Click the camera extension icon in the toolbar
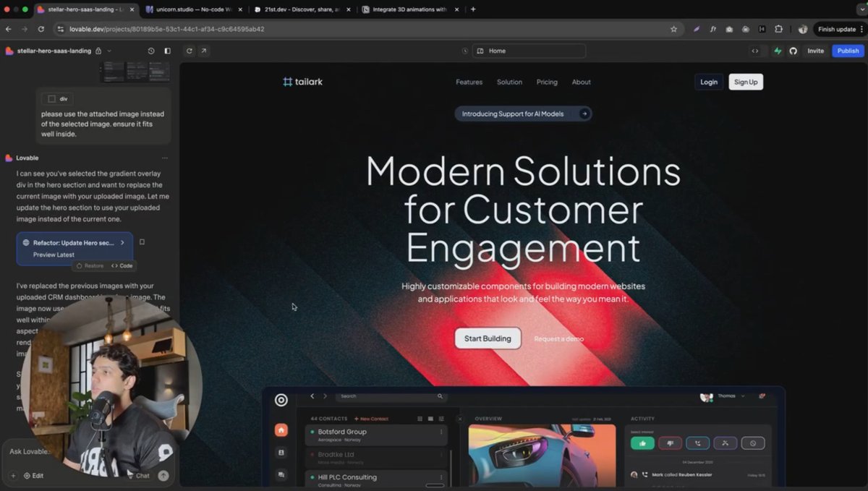 729,29
